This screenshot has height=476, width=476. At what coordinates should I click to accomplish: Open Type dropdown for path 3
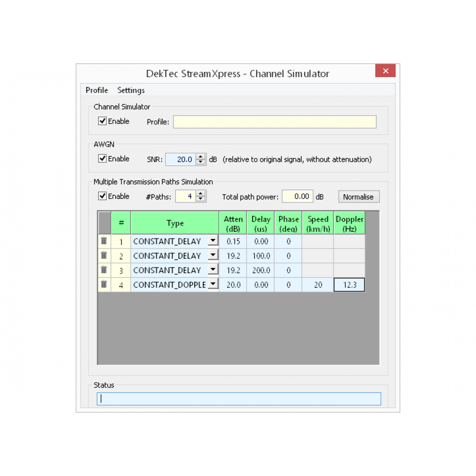(213, 270)
